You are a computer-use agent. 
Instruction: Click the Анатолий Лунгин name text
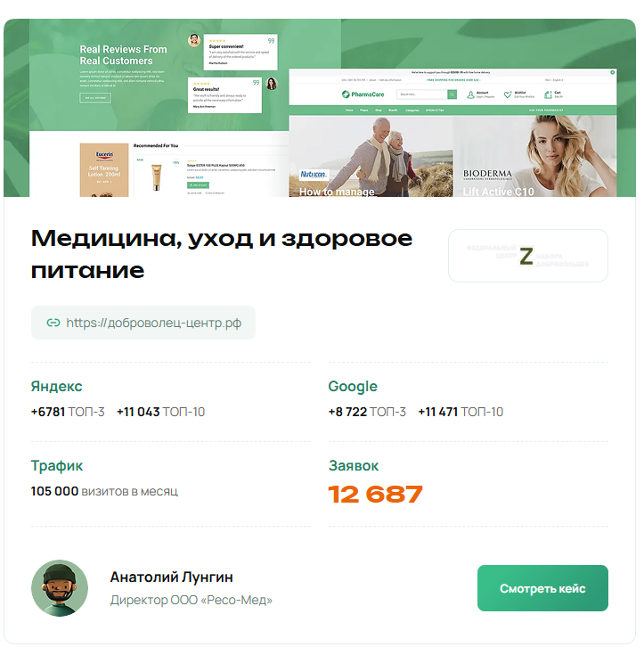click(172, 577)
